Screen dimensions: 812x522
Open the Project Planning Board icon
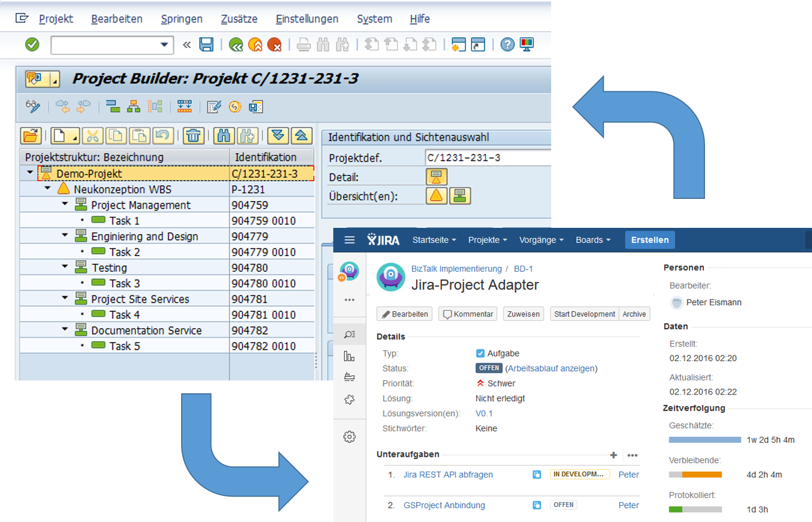[x=184, y=106]
